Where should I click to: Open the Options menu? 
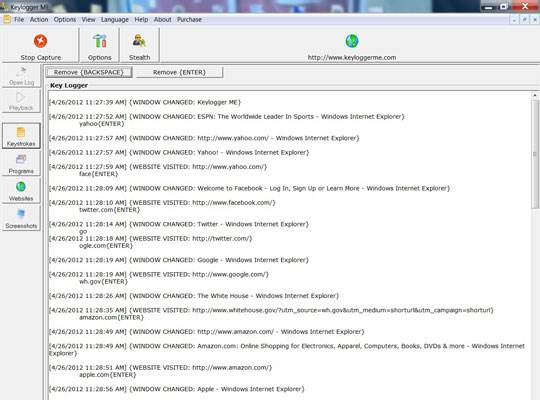tap(65, 20)
